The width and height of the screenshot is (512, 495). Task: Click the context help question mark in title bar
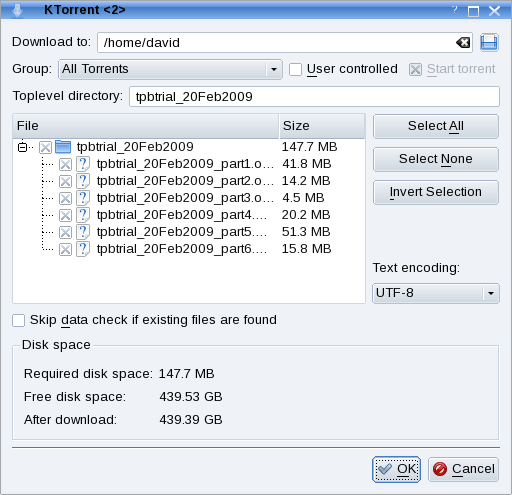click(455, 10)
